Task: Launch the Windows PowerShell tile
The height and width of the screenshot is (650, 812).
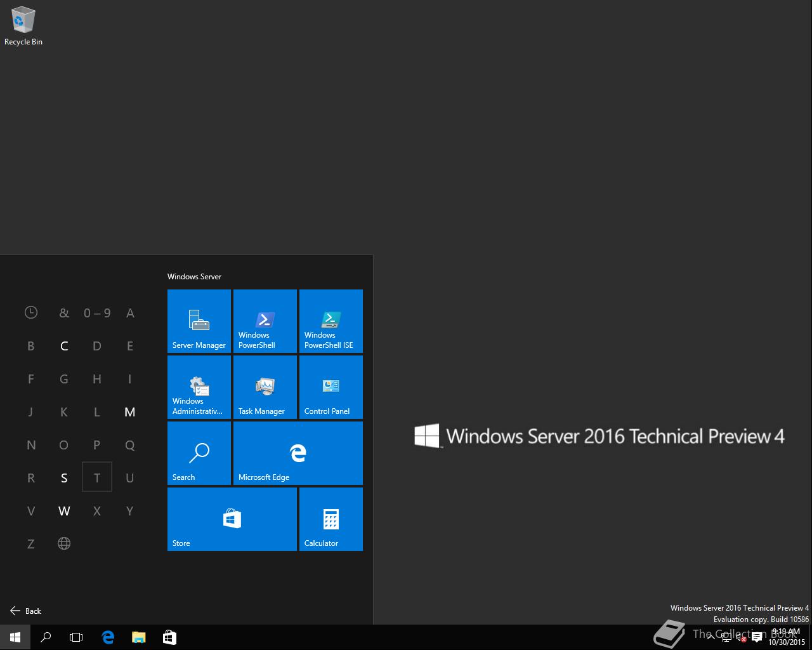Action: click(265, 321)
